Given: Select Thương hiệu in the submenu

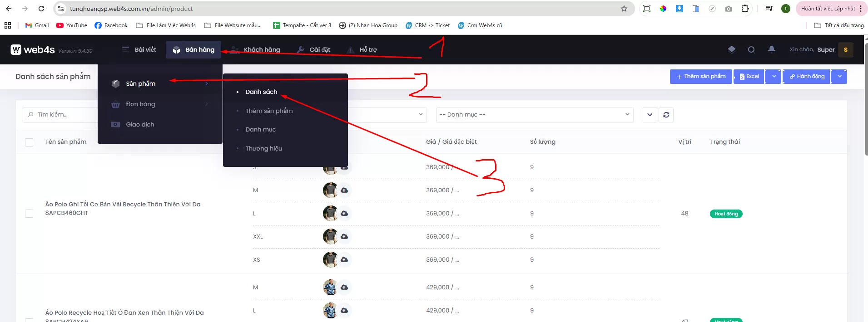Looking at the screenshot, I should (263, 148).
